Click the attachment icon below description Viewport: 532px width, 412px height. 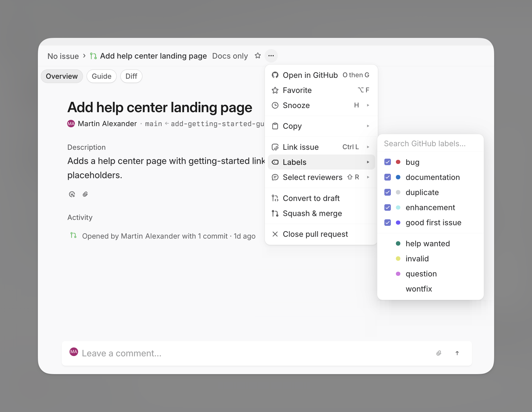click(x=85, y=194)
